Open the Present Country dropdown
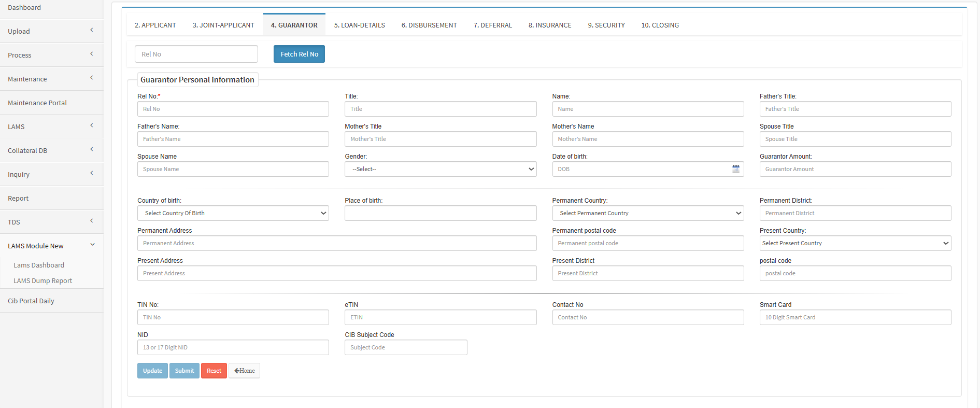Viewport: 980px width, 408px height. tap(855, 243)
